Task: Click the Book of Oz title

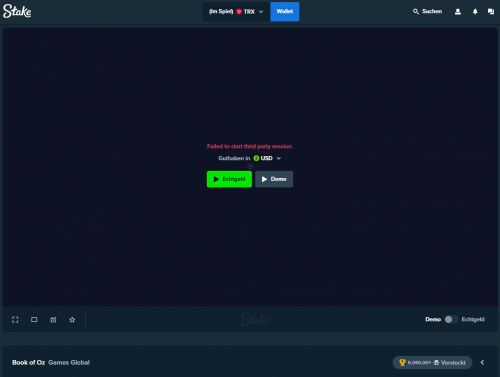Action: tap(29, 362)
